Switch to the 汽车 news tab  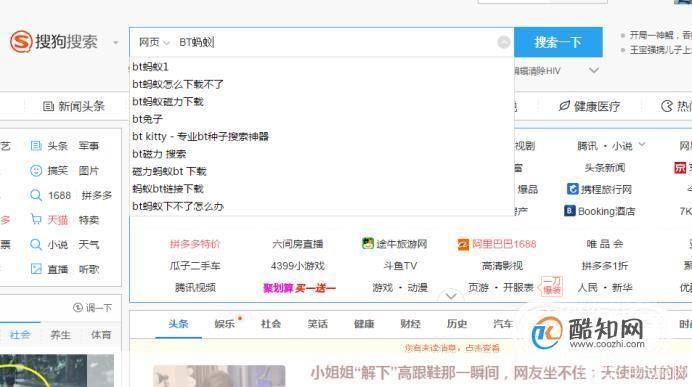point(503,324)
